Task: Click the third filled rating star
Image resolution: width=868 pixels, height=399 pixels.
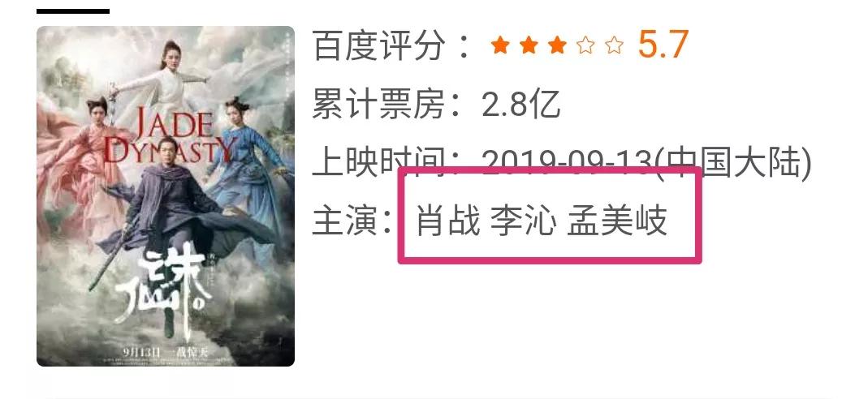Action: [x=557, y=45]
